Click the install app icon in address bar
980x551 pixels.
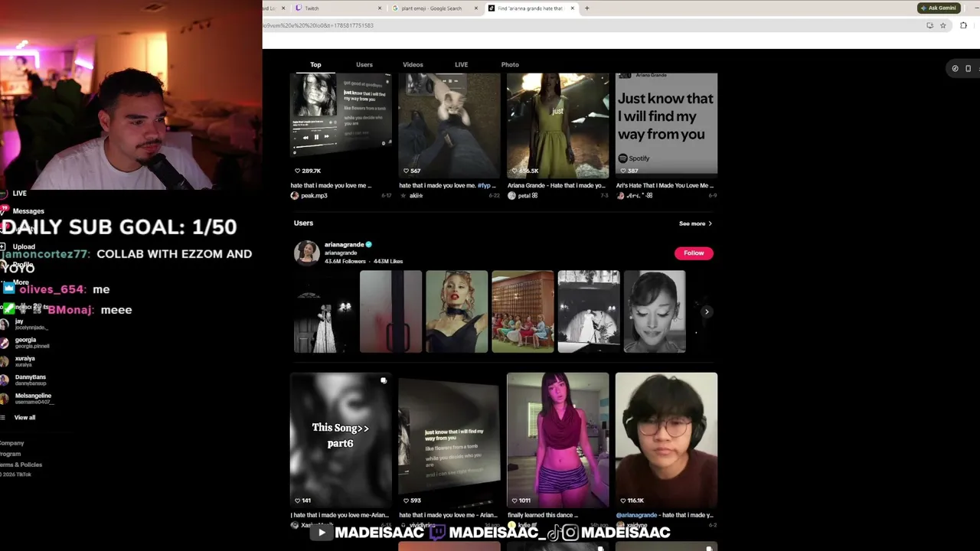pos(930,25)
